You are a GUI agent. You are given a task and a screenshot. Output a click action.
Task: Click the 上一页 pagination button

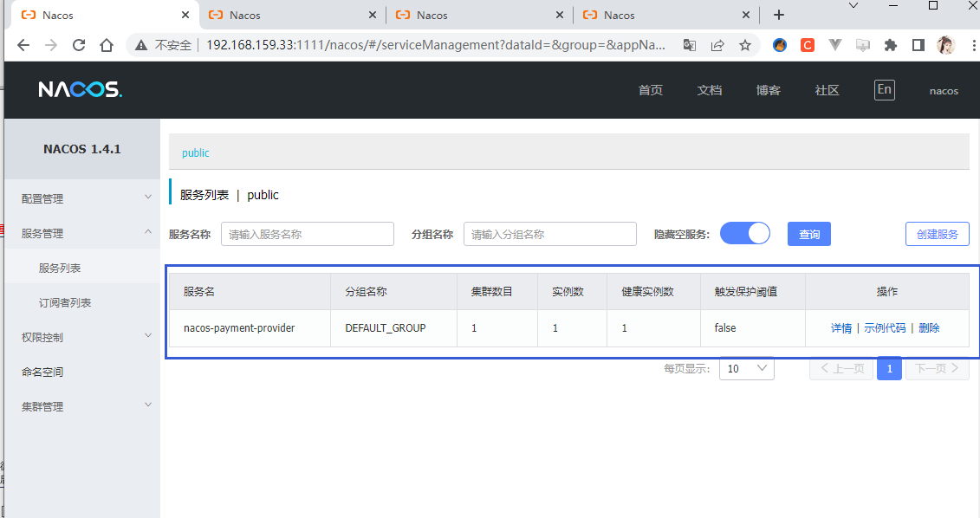(x=841, y=369)
